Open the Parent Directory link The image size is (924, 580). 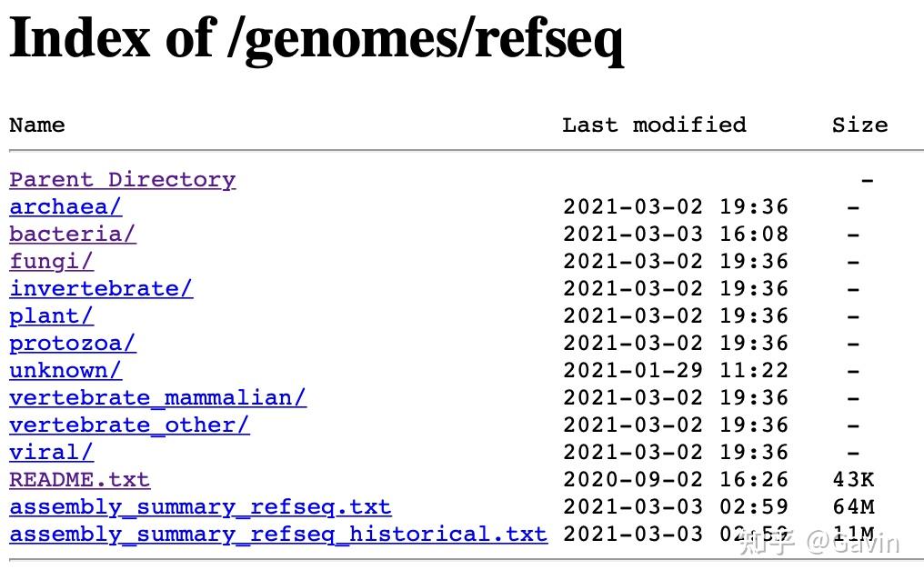pos(122,179)
